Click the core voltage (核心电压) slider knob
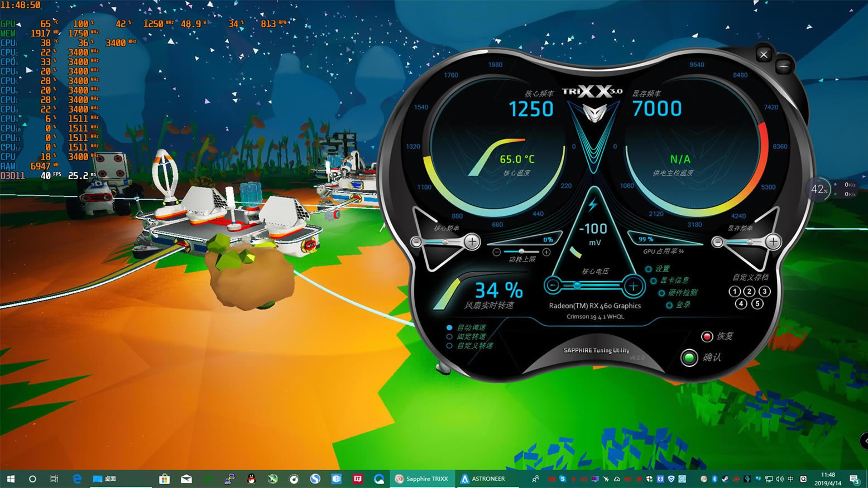868x488 pixels. tap(577, 286)
